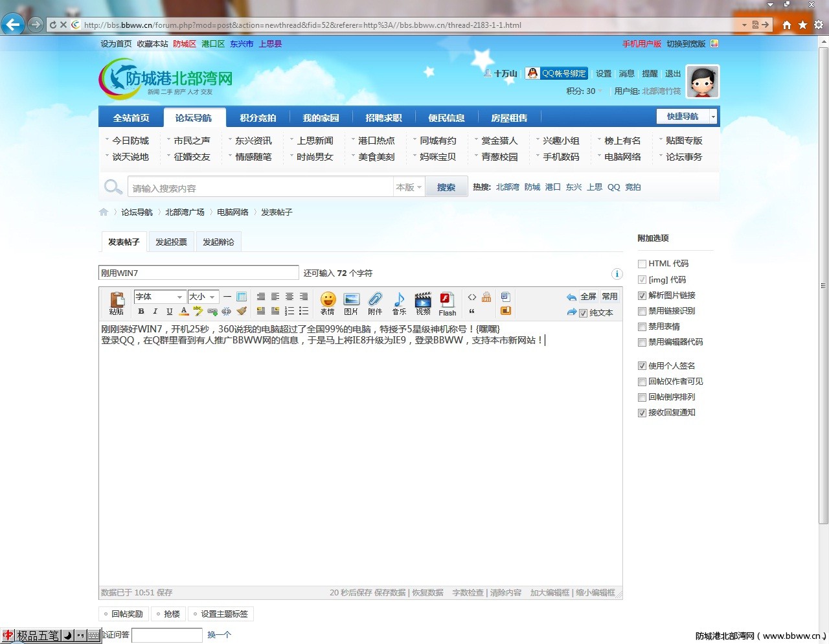Click the post title input field
829x644 pixels.
(198, 273)
